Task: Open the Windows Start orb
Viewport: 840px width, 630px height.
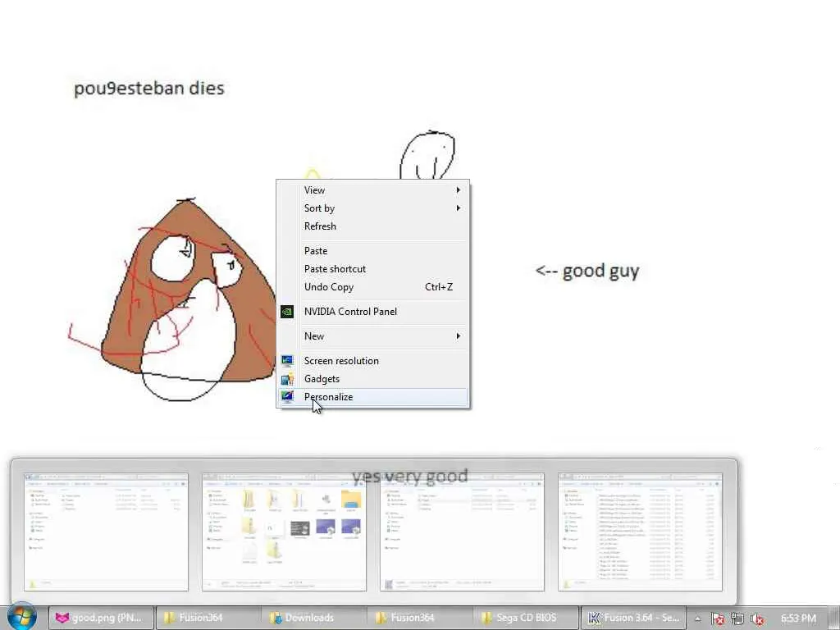Action: pos(22,617)
